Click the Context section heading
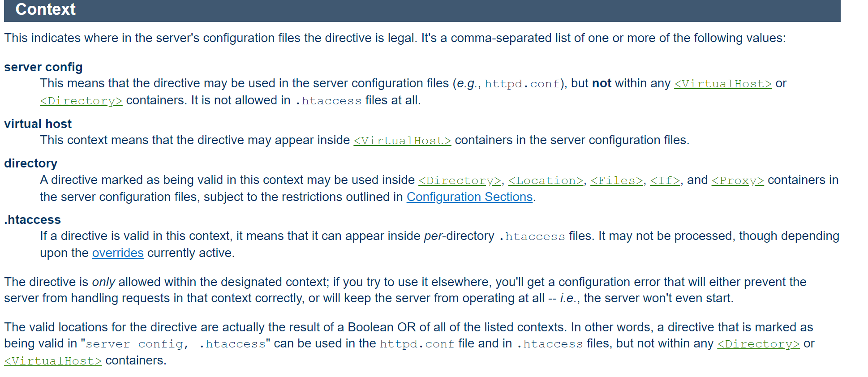868x377 pixels. pyautogui.click(x=46, y=9)
